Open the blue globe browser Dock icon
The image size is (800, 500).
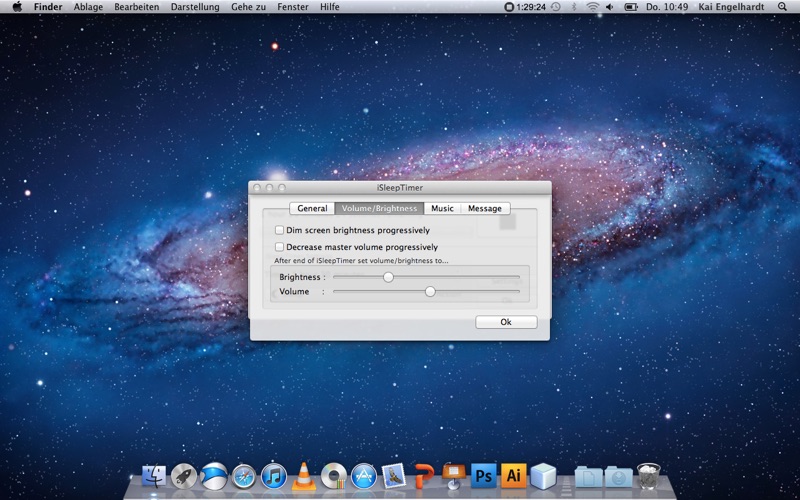click(214, 476)
